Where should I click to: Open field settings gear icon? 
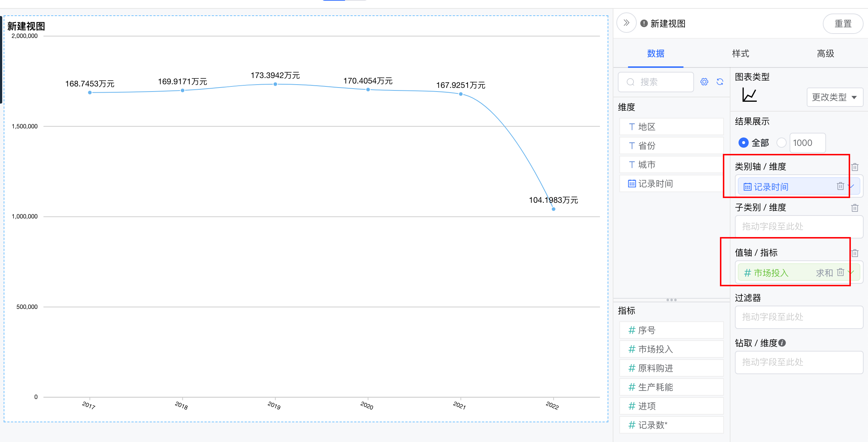pyautogui.click(x=704, y=82)
